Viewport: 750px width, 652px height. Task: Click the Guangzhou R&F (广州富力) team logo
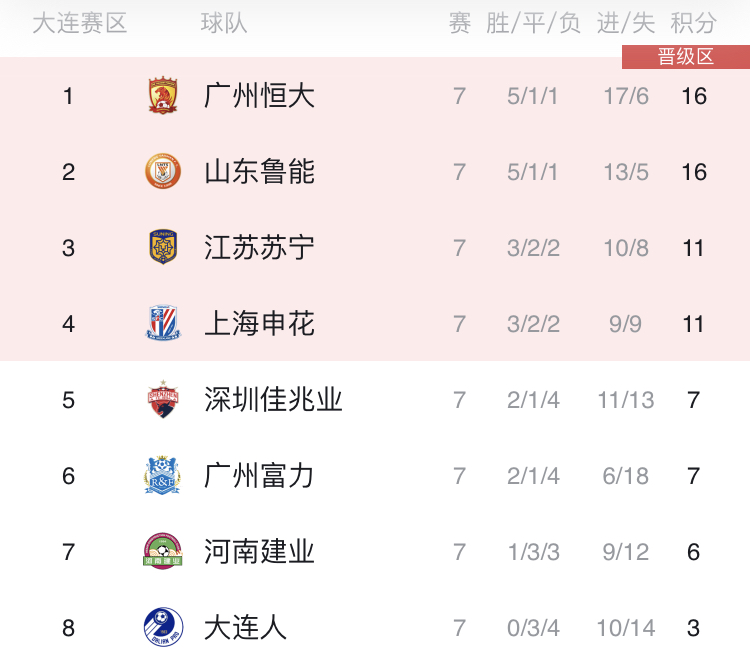point(163,475)
